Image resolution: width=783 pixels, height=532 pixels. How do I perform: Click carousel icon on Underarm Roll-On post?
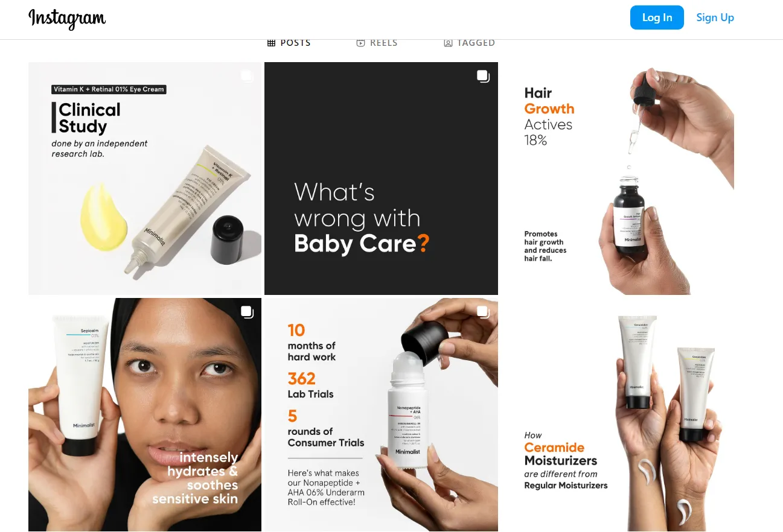click(483, 312)
